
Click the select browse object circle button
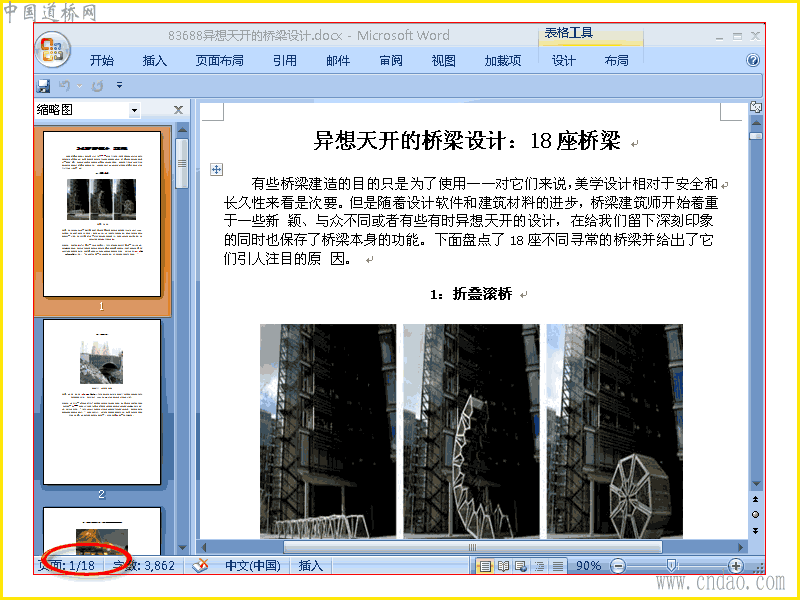click(756, 514)
